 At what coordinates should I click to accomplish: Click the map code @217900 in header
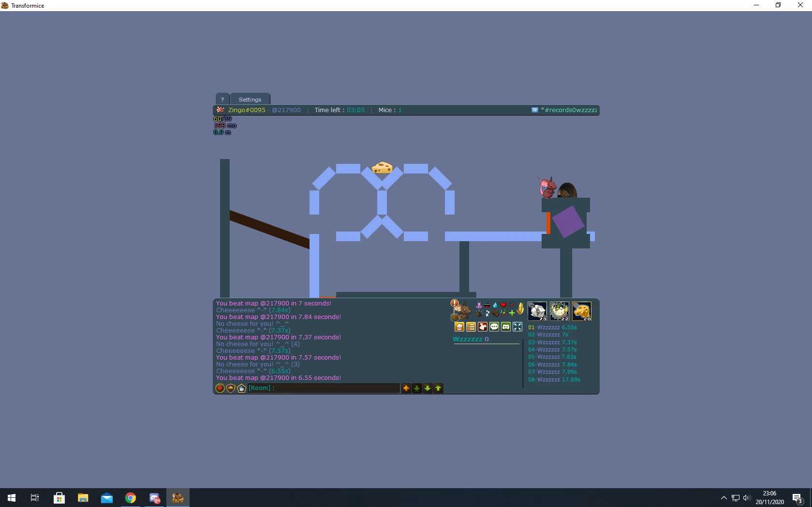(286, 110)
